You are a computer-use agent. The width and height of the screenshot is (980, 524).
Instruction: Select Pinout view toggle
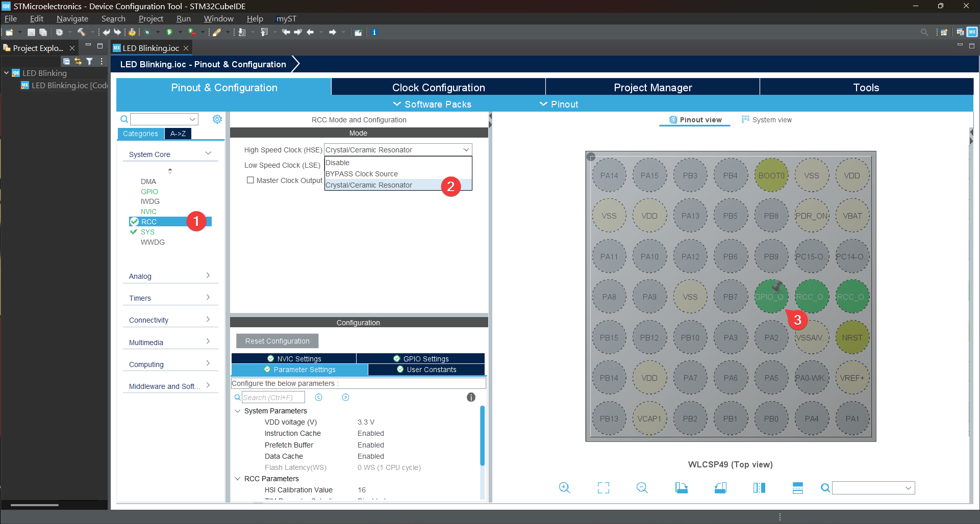(695, 120)
